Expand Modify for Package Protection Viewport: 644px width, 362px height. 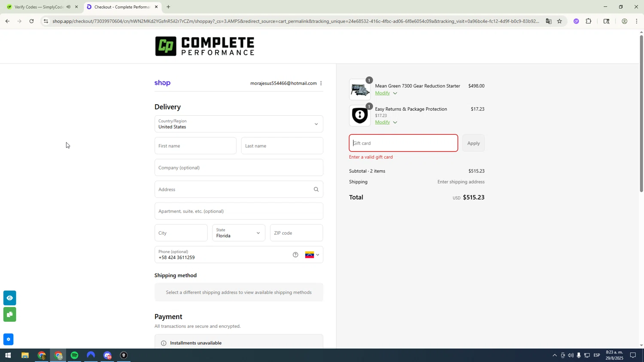[x=386, y=122]
